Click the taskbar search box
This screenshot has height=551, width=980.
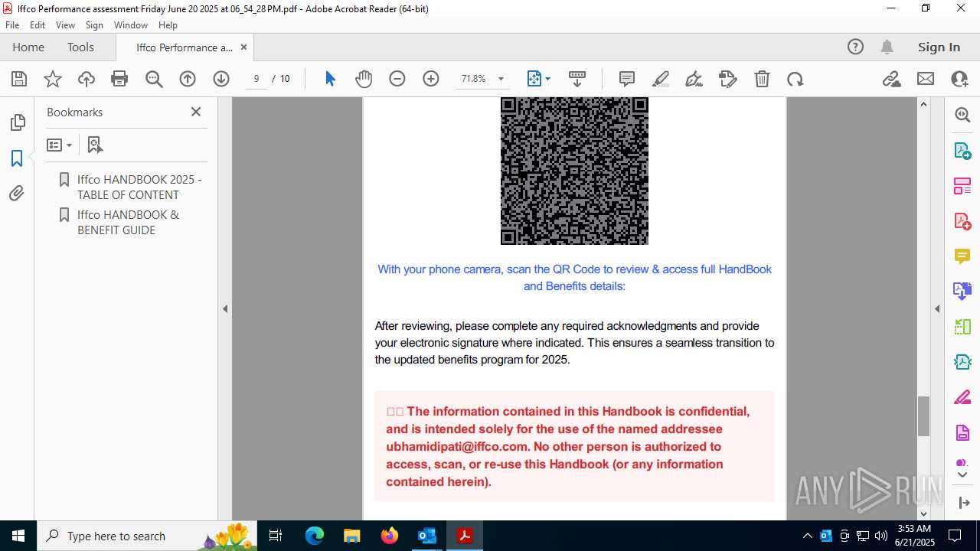[x=148, y=536]
